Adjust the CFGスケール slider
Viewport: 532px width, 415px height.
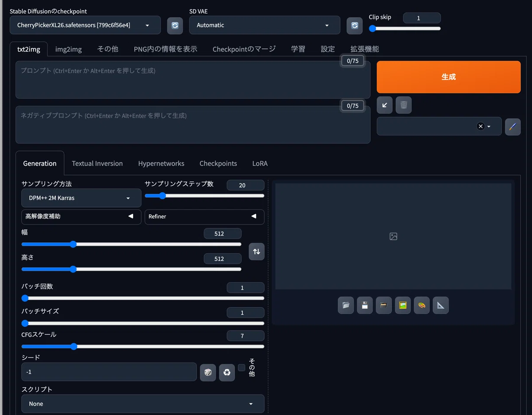click(143, 346)
